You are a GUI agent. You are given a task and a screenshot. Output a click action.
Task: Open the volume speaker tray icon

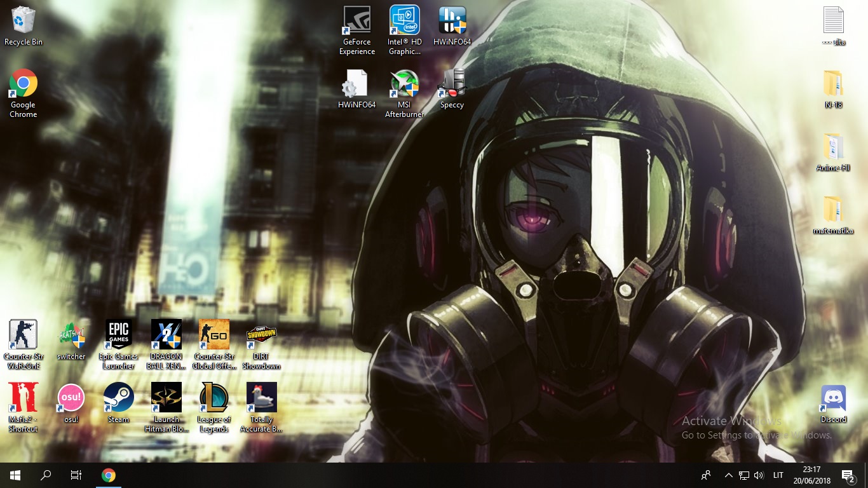click(x=759, y=475)
